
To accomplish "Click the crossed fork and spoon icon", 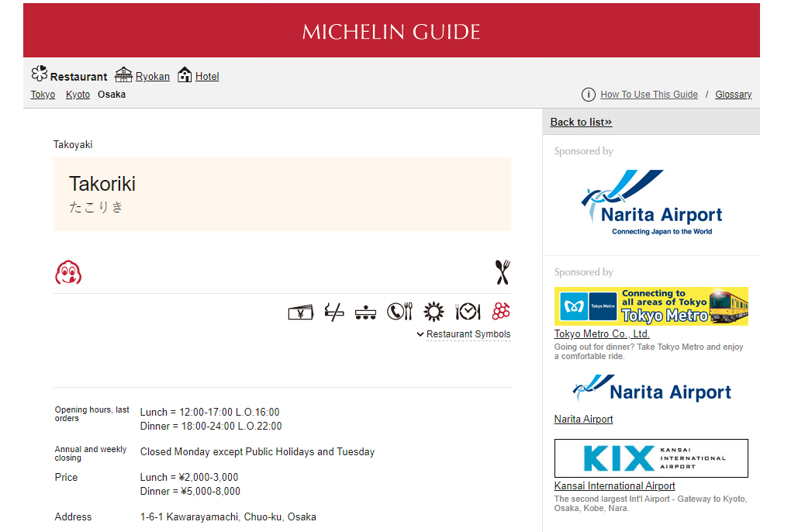I will (503, 272).
